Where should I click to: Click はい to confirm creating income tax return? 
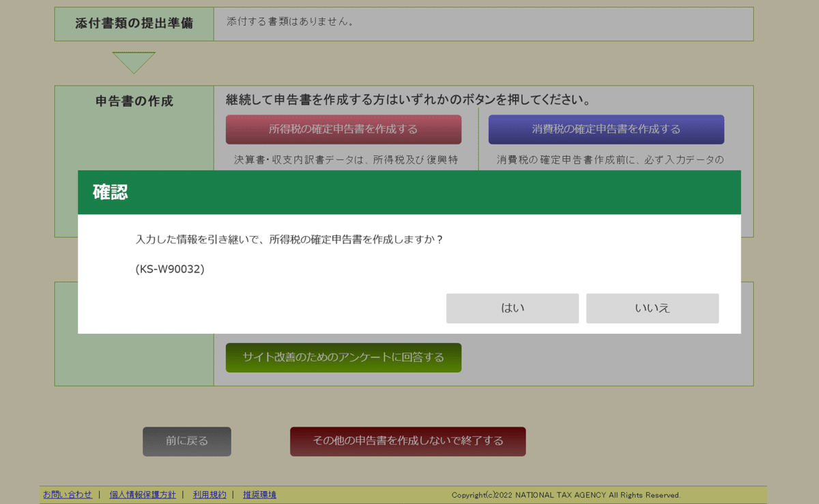pyautogui.click(x=512, y=308)
